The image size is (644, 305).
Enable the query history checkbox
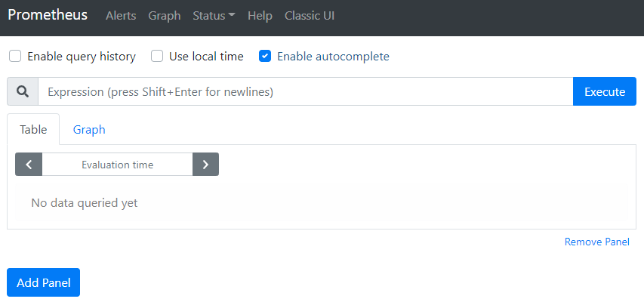point(15,56)
